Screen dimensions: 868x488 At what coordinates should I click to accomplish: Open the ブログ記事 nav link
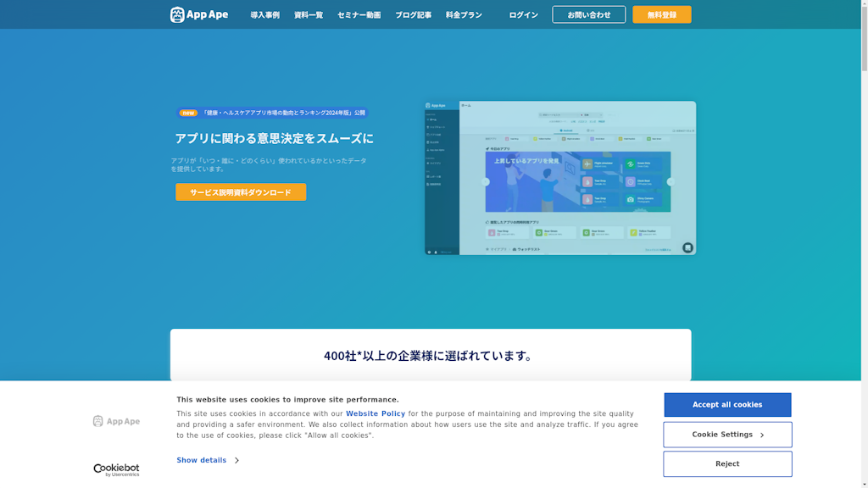(413, 15)
